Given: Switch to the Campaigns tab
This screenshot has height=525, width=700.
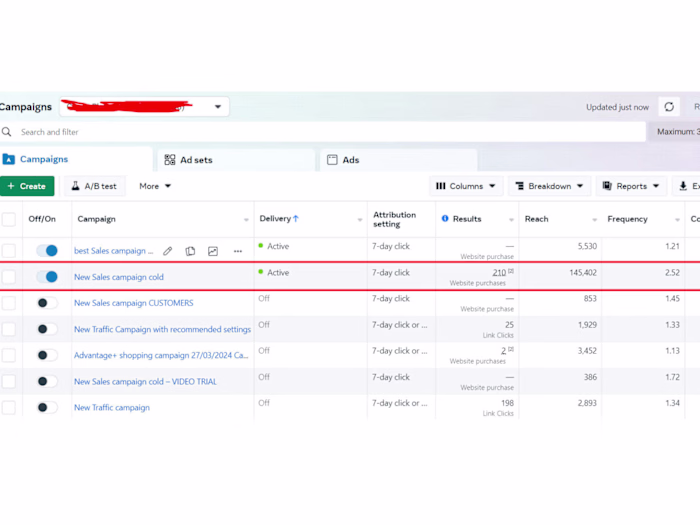Looking at the screenshot, I should [x=76, y=159].
